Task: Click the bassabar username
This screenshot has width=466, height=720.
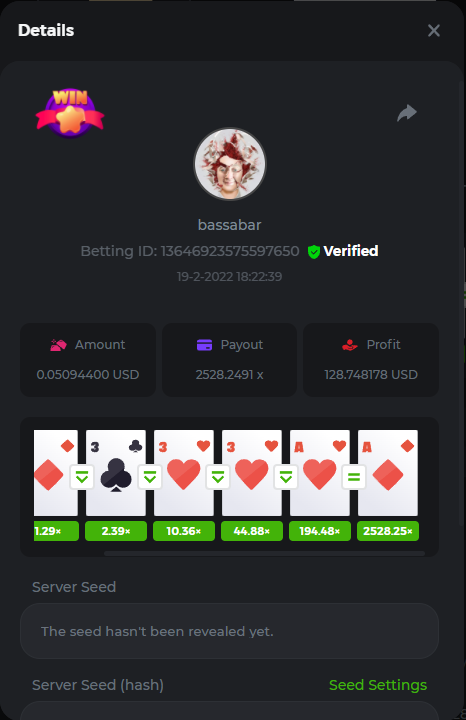Action: (x=230, y=225)
